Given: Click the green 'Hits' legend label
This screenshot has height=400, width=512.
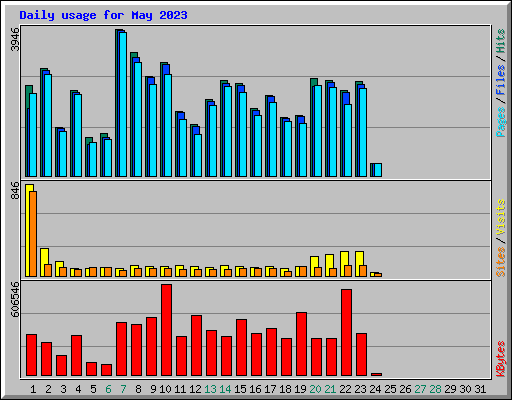Looking at the screenshot, I should (501, 41).
